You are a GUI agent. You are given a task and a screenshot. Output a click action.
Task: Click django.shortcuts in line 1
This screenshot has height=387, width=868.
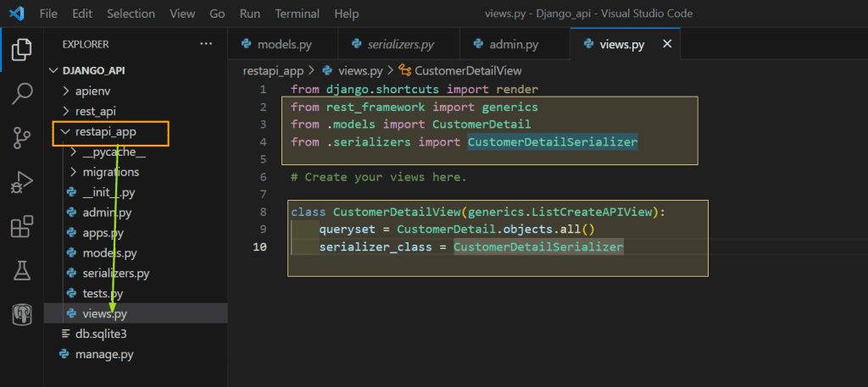382,89
